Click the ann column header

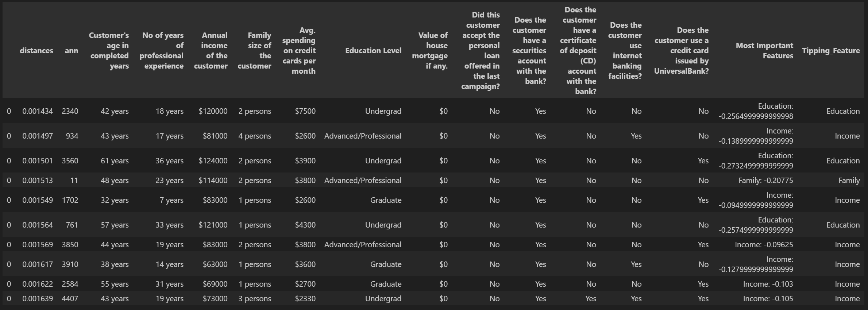pos(71,51)
